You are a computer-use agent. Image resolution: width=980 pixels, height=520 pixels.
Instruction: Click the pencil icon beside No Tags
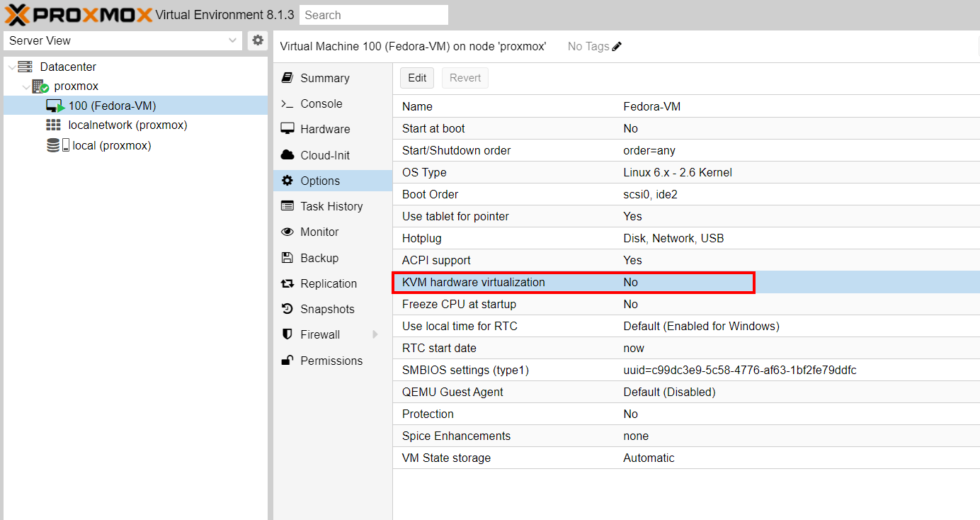617,47
